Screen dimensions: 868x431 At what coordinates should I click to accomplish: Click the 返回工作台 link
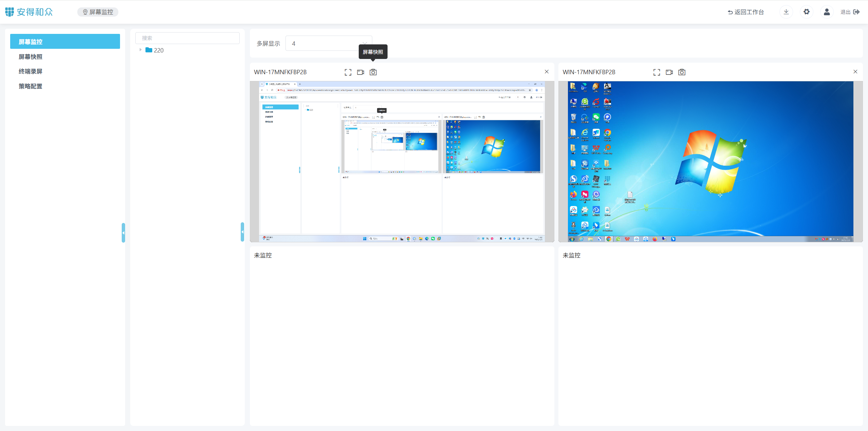(x=746, y=12)
